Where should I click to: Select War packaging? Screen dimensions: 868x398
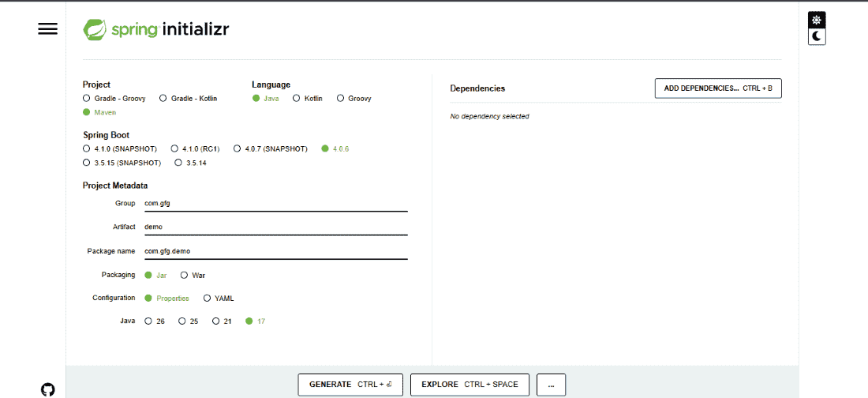(193, 275)
